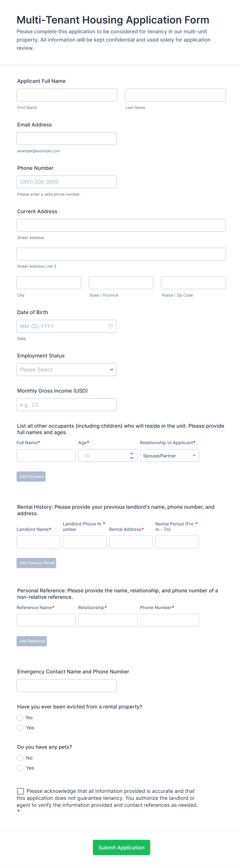Check the information accuracy acknowledgement box
The width and height of the screenshot is (240, 868).
[x=21, y=791]
